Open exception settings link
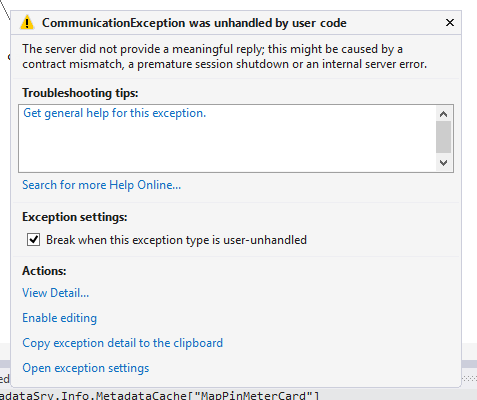Screen dimensions: 477x400 click(86, 368)
